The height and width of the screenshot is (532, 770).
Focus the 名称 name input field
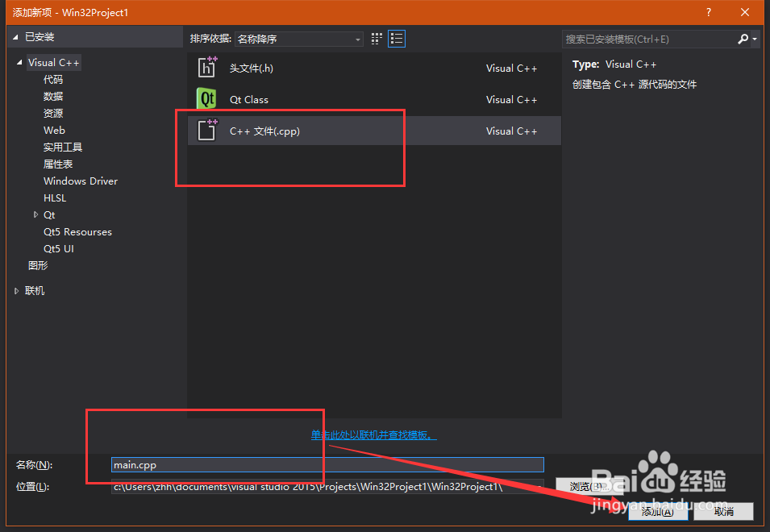pos(327,465)
